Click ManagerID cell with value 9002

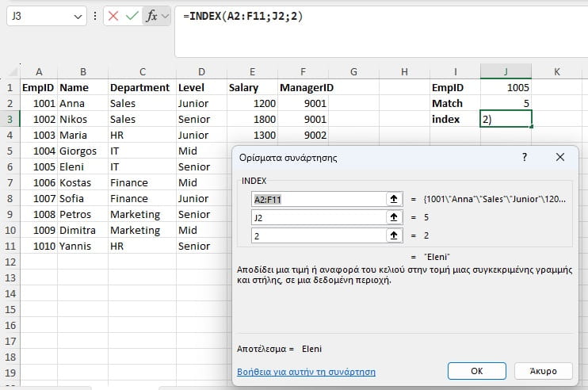(x=303, y=135)
